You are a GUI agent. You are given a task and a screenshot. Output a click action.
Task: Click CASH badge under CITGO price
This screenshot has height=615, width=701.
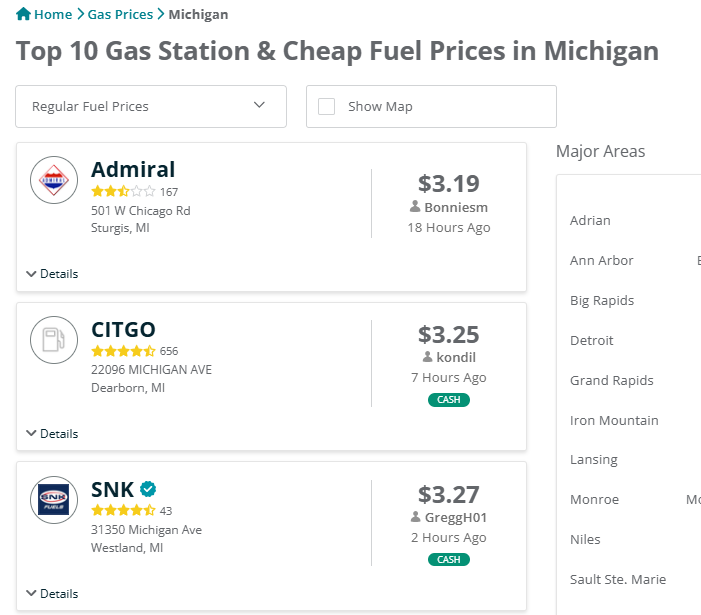pos(449,400)
